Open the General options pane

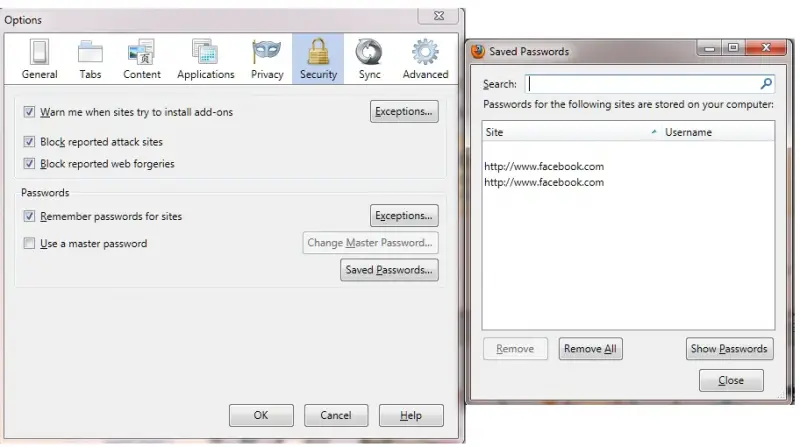tap(39, 59)
